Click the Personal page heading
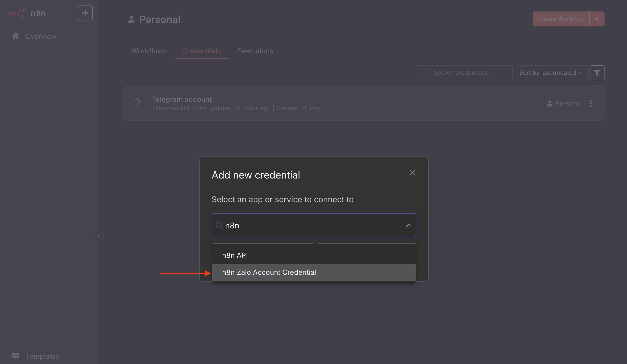Image resolution: width=627 pixels, height=364 pixels. pyautogui.click(x=160, y=19)
